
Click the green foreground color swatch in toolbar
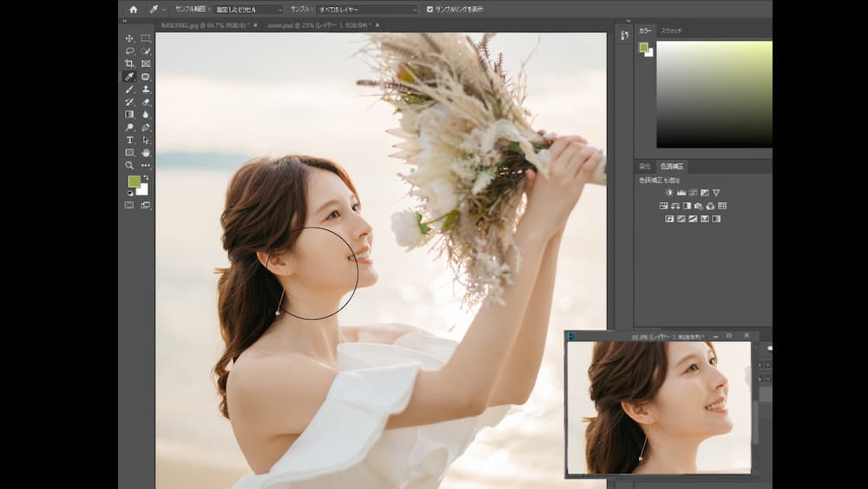click(133, 182)
